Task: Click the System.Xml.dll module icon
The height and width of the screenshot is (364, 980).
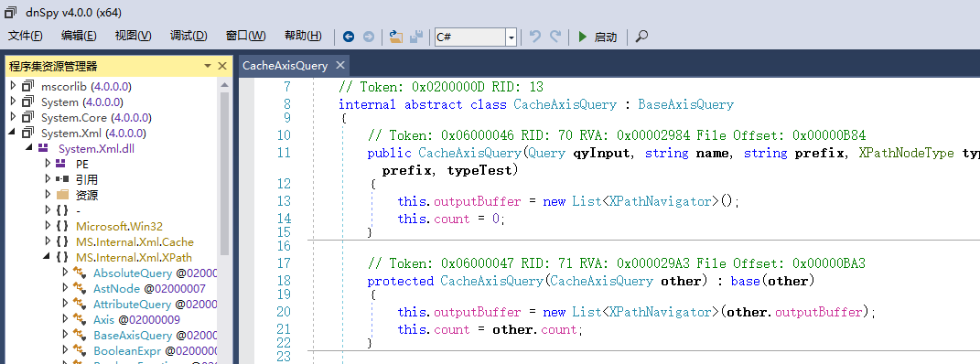Action: click(43, 148)
